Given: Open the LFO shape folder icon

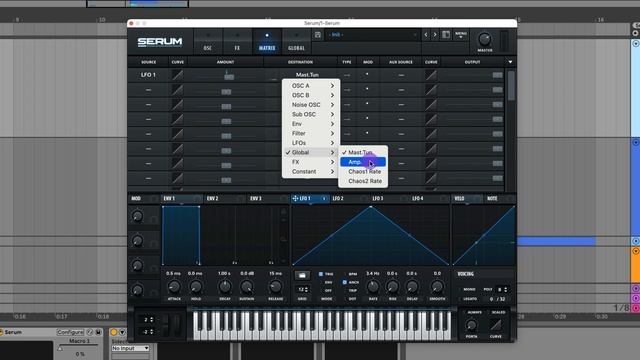Looking at the screenshot, I should point(302,276).
